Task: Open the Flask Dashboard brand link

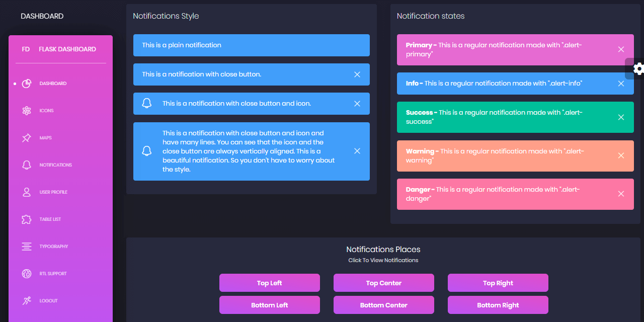Action: pyautogui.click(x=67, y=49)
